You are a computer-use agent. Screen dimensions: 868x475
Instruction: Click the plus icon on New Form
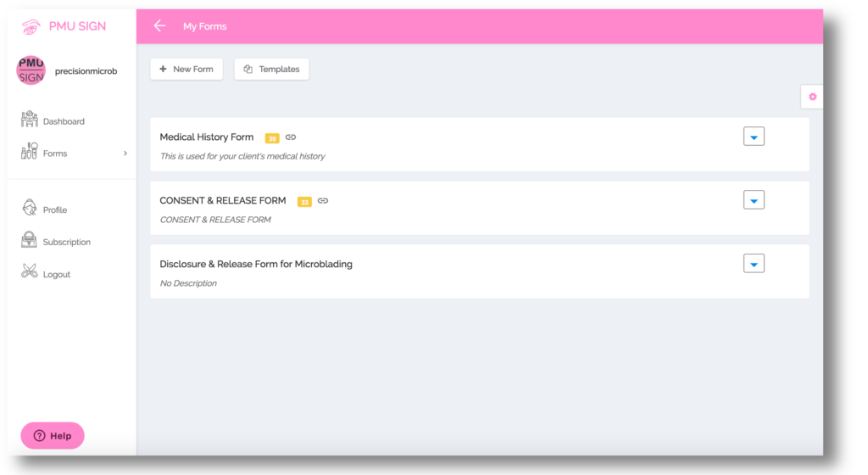(x=163, y=70)
